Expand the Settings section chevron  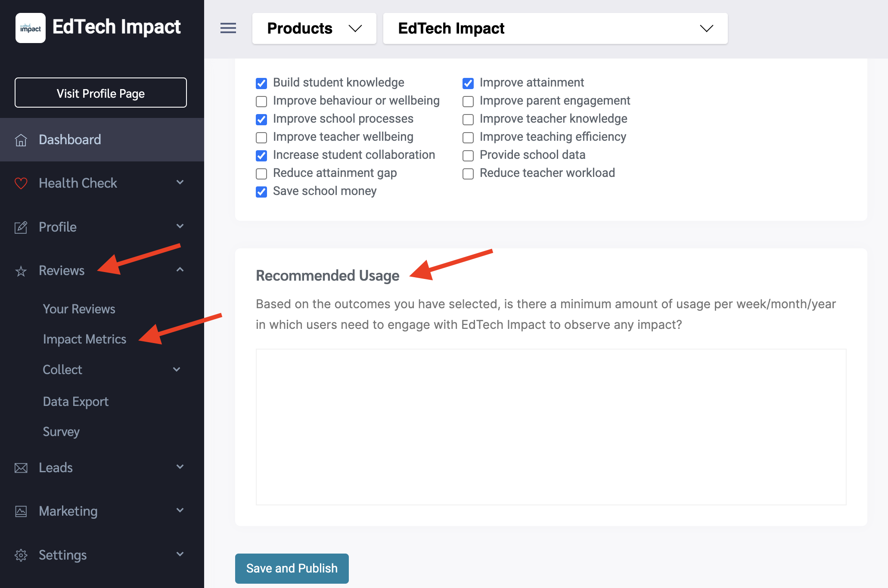tap(180, 554)
